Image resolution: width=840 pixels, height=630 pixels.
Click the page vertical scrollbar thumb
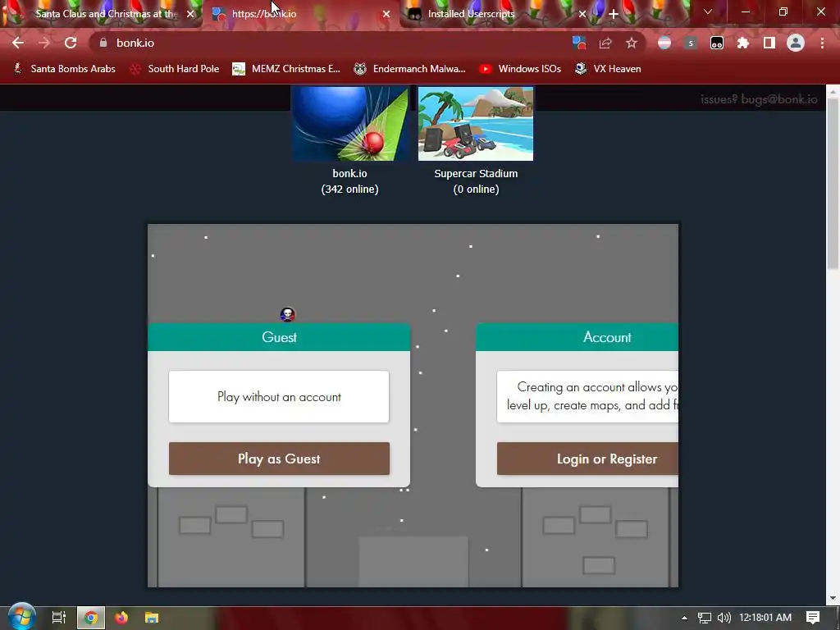coord(833,182)
